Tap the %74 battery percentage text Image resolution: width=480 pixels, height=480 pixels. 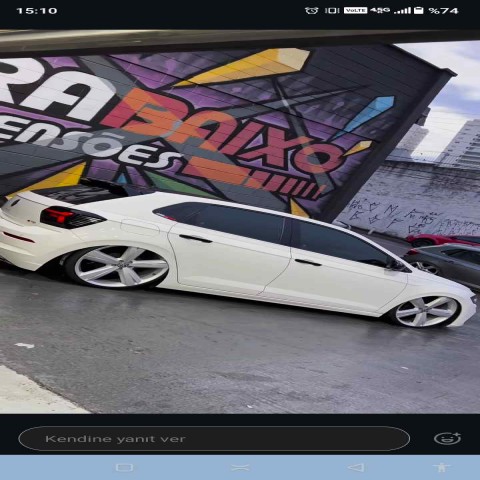(443, 11)
